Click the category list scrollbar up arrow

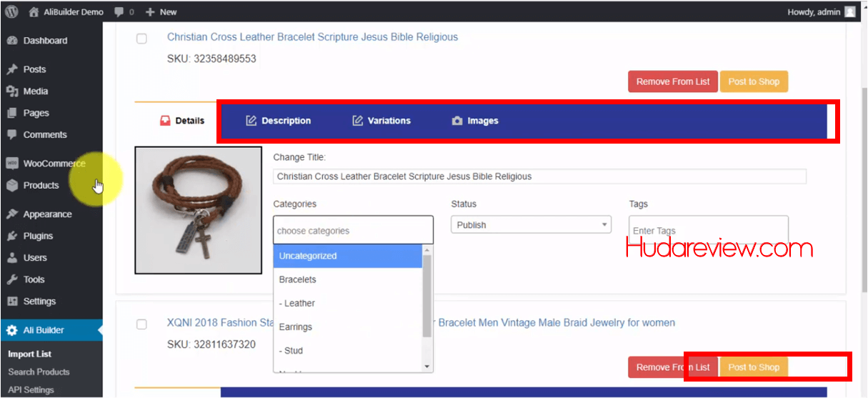pos(428,250)
